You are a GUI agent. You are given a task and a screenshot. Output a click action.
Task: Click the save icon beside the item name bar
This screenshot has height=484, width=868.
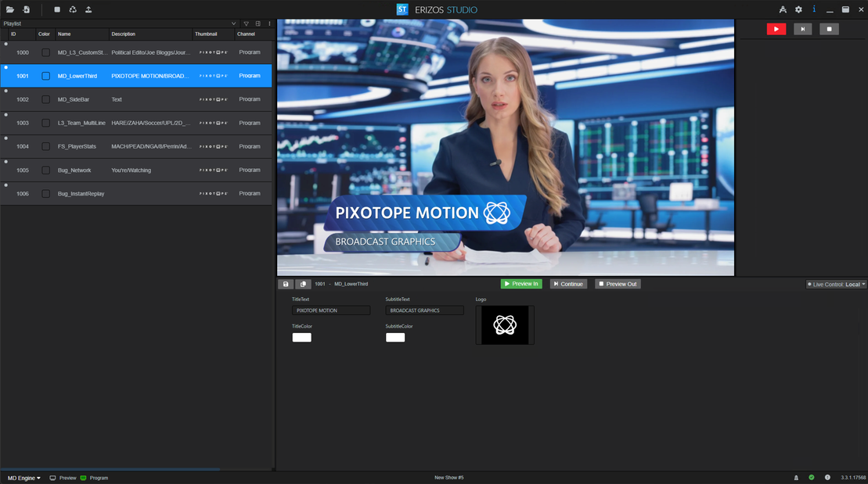pos(286,284)
